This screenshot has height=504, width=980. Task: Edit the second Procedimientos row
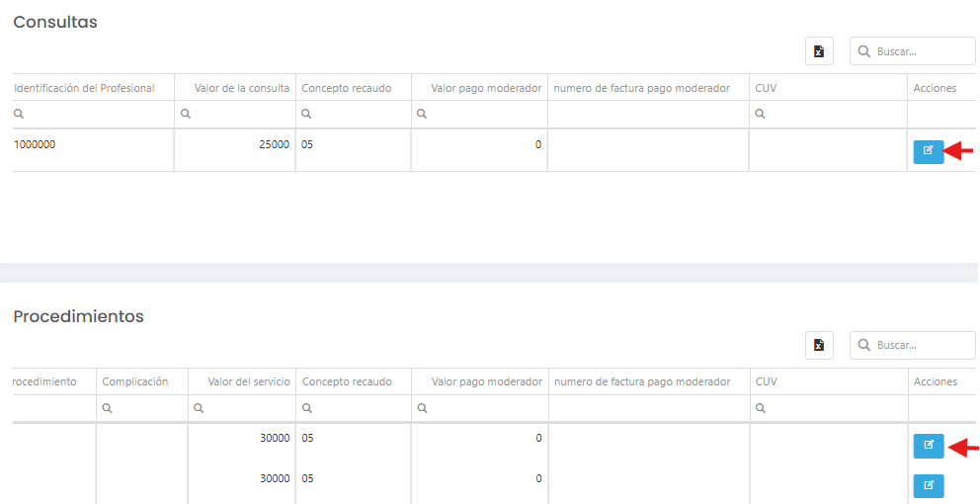[928, 486]
